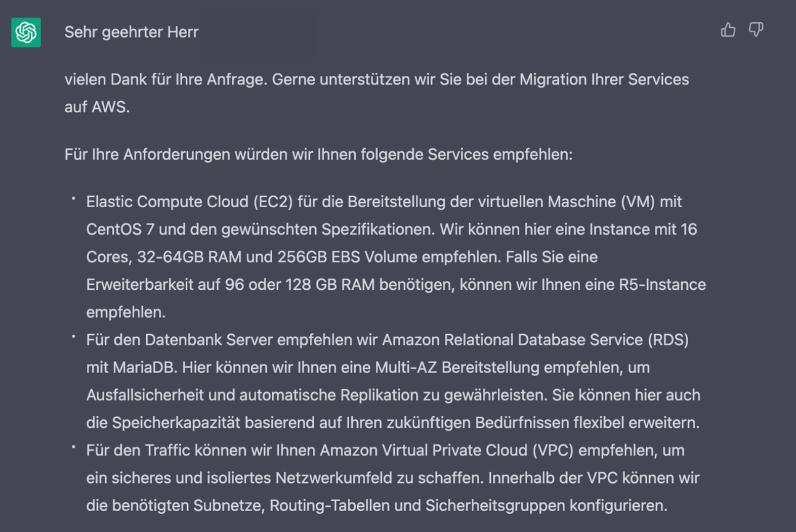The height and width of the screenshot is (532, 796).
Task: Click the text 'Elastic Compute Cloud (EC2)'
Action: 189,201
